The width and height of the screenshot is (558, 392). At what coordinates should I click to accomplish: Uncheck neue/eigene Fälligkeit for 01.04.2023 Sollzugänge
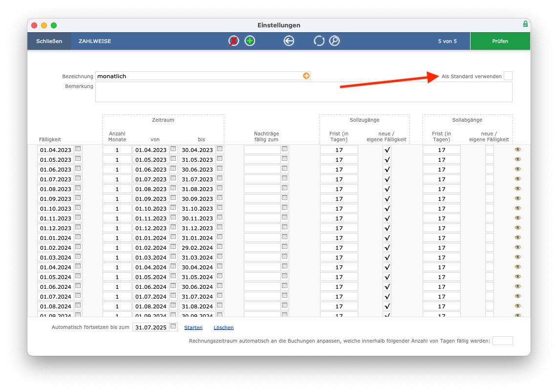point(387,150)
